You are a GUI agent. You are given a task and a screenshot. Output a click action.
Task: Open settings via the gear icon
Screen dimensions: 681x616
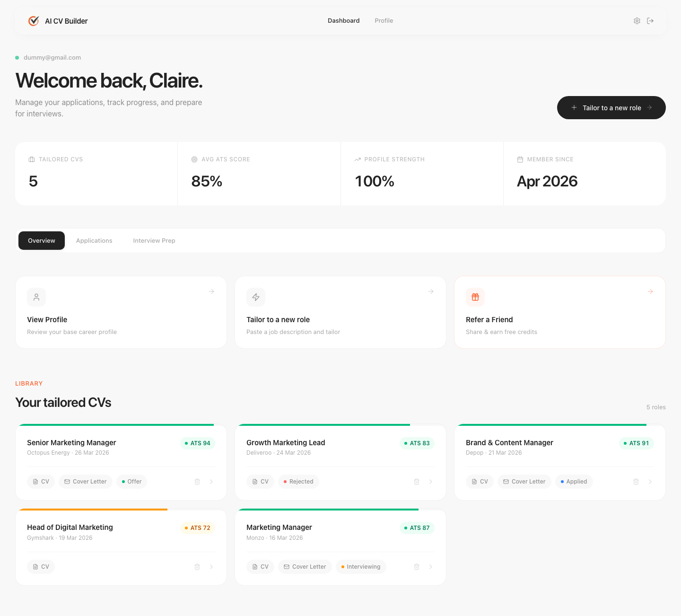tap(637, 21)
